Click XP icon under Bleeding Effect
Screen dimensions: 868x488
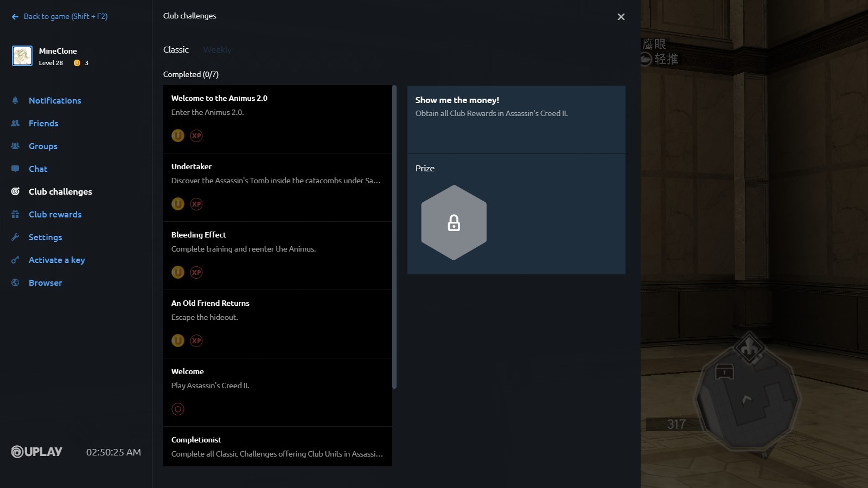click(196, 272)
